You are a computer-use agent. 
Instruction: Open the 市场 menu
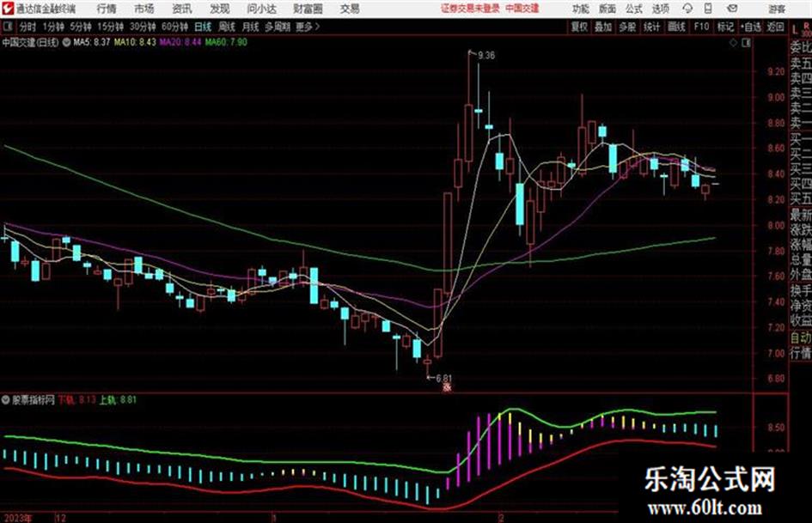pos(144,9)
